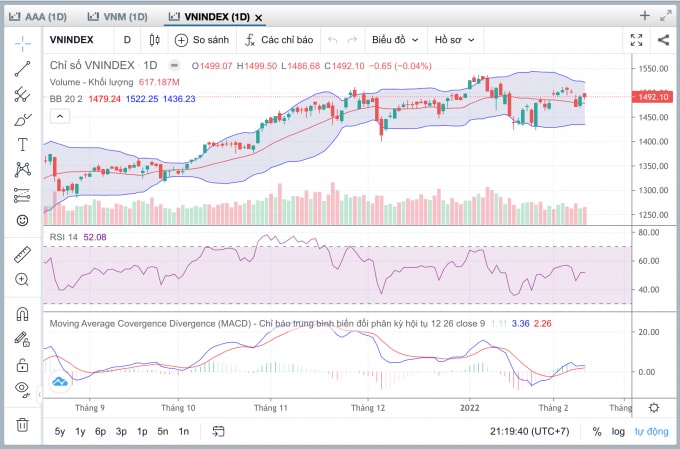680x449 pixels.
Task: Open the emoji icons tool
Action: (x=23, y=220)
